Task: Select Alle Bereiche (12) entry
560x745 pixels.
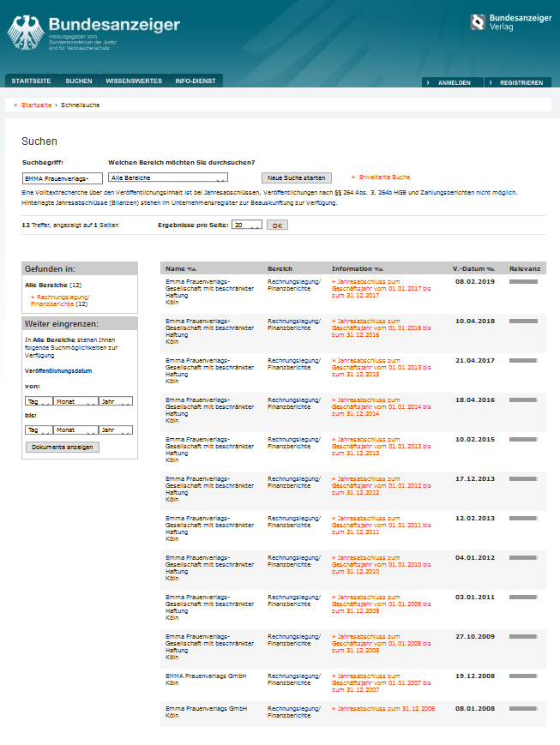Action: tap(53, 285)
